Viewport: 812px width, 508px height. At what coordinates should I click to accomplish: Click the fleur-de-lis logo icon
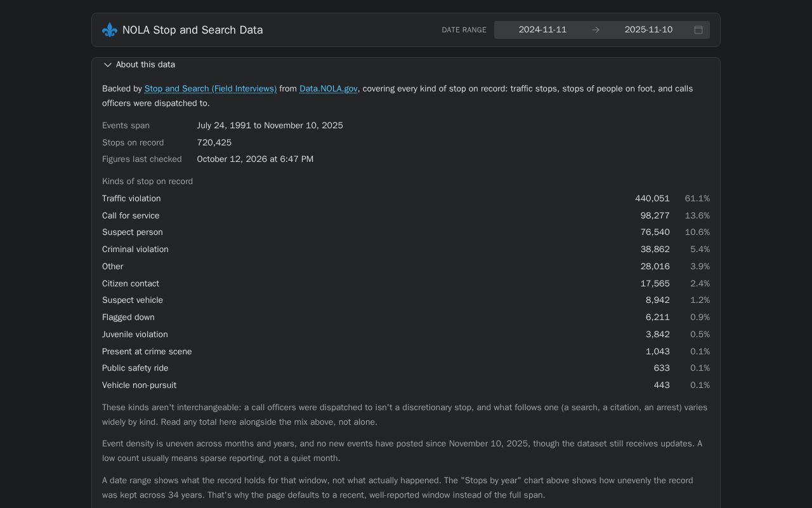110,30
